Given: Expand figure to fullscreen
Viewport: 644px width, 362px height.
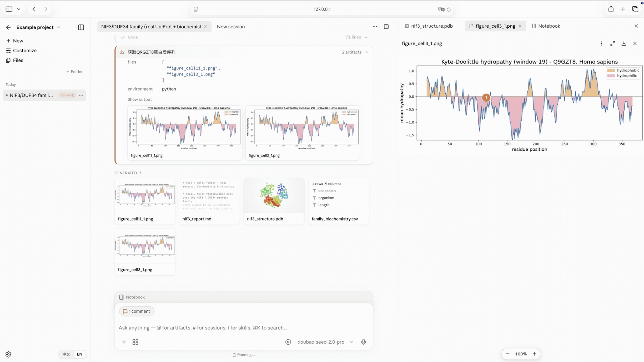Looking at the screenshot, I should click(613, 44).
